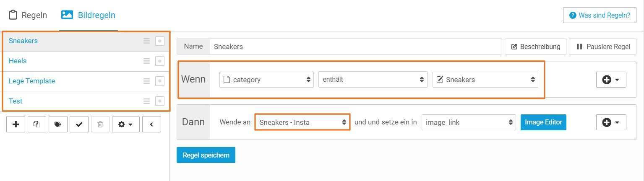
Task: Open the tags icon button
Action: (58, 124)
